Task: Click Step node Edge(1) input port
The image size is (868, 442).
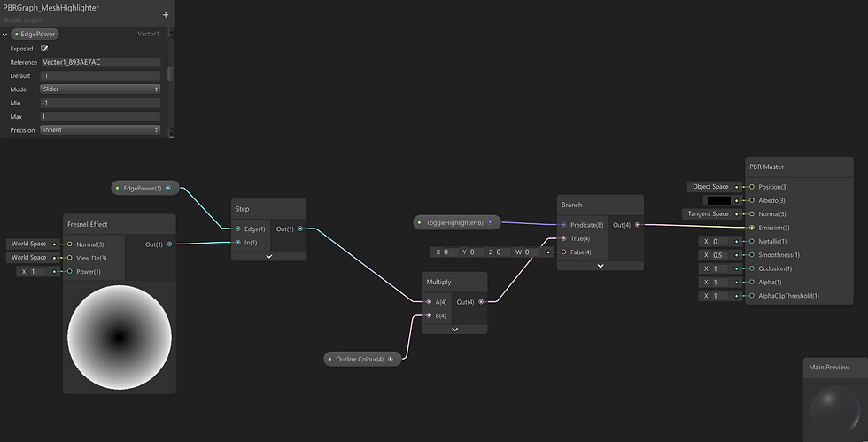Action: tap(238, 229)
